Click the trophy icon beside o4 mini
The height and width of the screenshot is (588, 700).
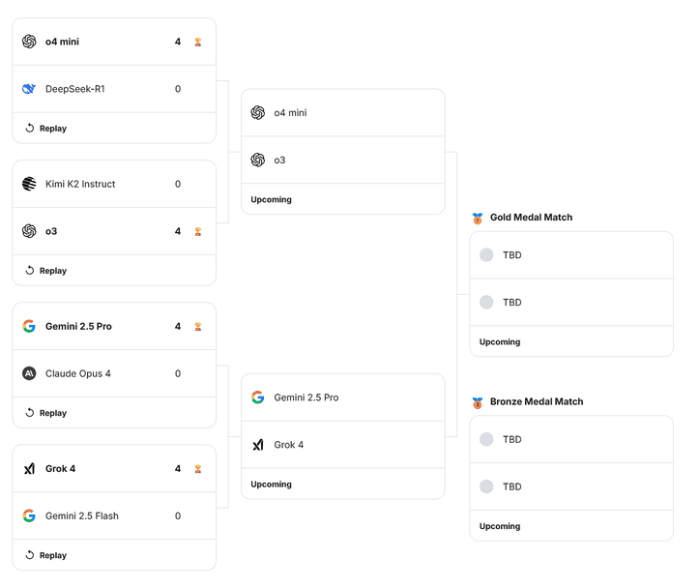[198, 43]
